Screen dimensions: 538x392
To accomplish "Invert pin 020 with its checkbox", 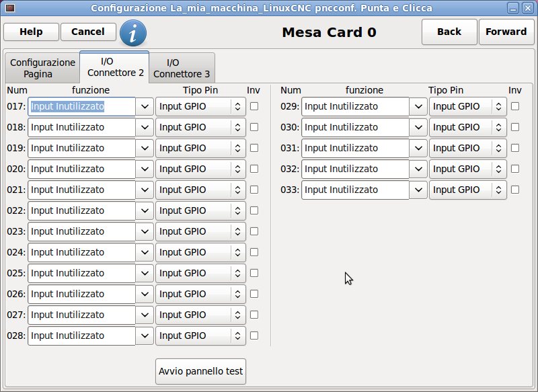I will (254, 169).
